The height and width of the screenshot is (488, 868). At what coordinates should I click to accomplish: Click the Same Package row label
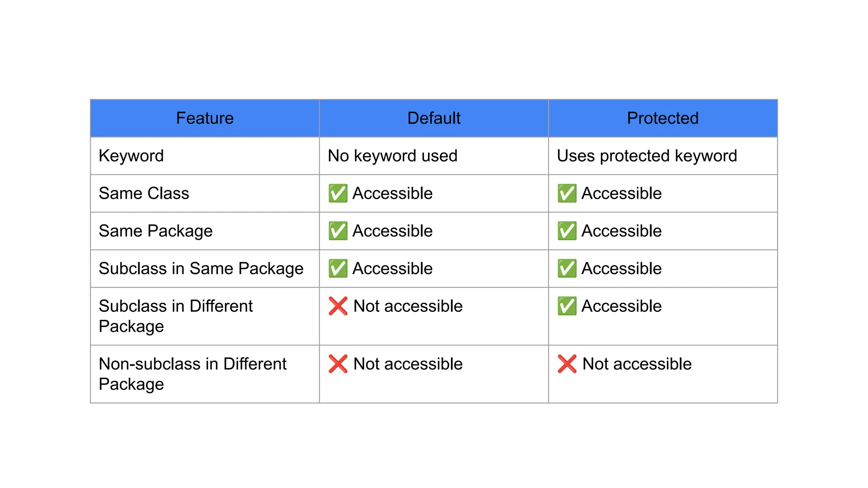[x=156, y=231]
